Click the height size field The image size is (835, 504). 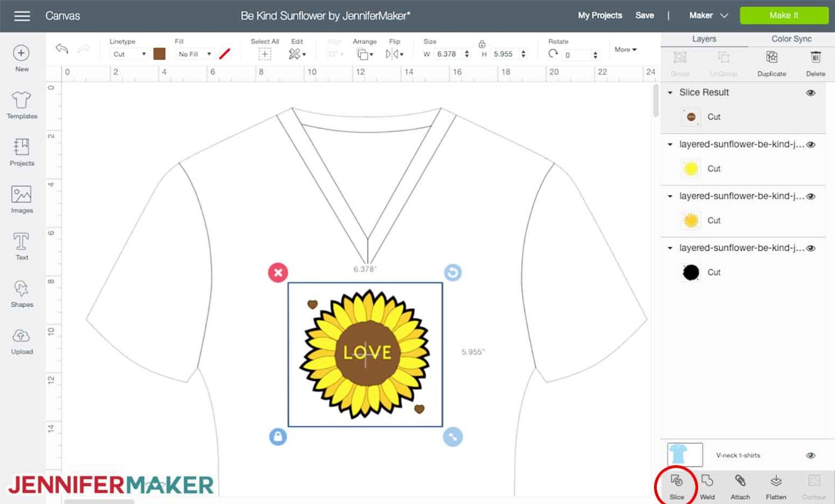[x=504, y=54]
